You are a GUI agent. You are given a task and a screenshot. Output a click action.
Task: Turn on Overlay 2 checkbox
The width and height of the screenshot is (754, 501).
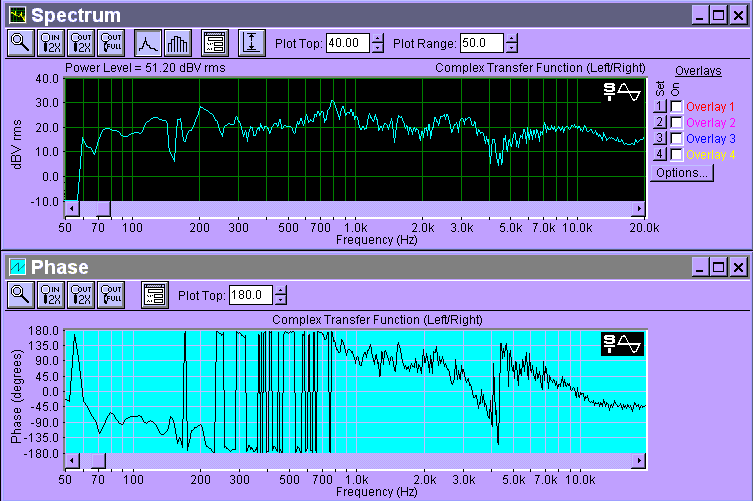(677, 122)
